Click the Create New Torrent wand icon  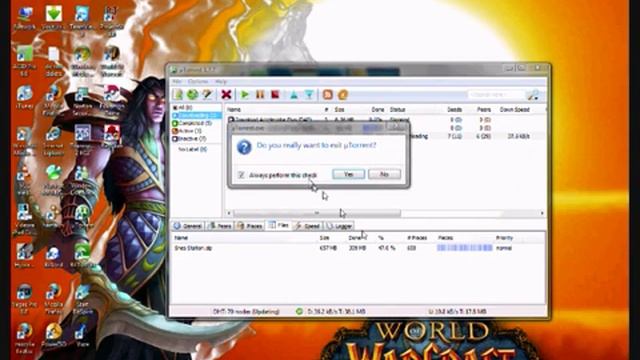click(x=207, y=94)
